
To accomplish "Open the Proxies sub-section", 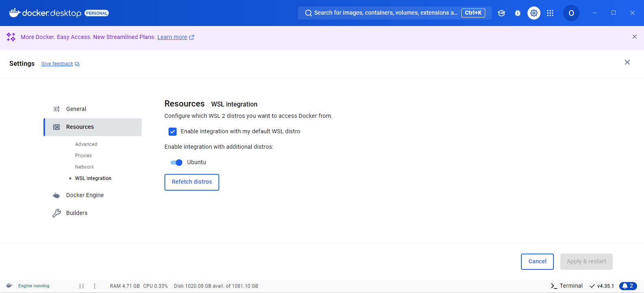I will 83,156.
